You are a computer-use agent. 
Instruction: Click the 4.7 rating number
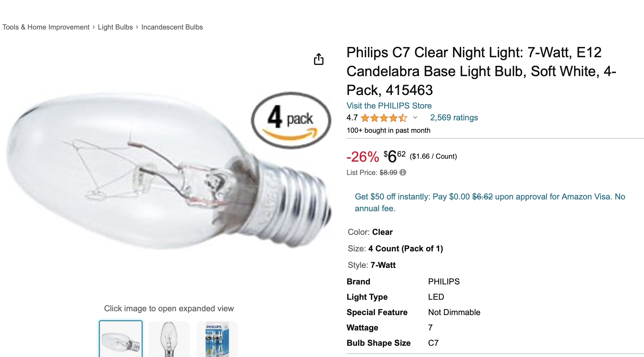352,117
